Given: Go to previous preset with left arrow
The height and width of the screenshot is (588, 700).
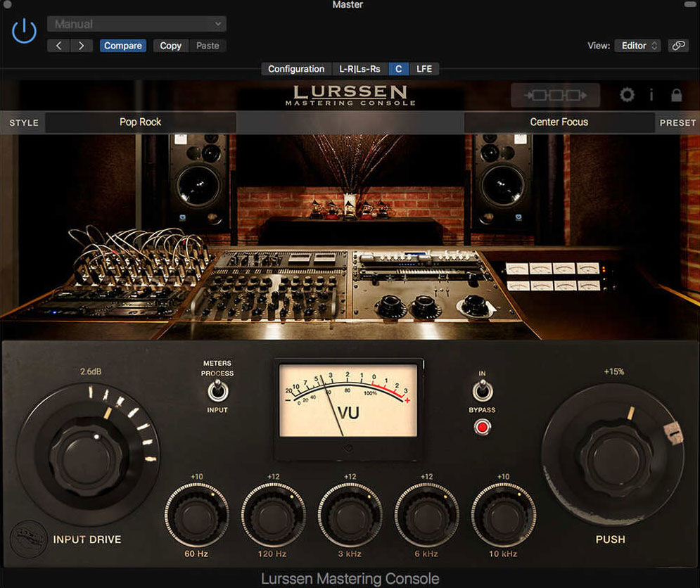Looking at the screenshot, I should point(58,46).
